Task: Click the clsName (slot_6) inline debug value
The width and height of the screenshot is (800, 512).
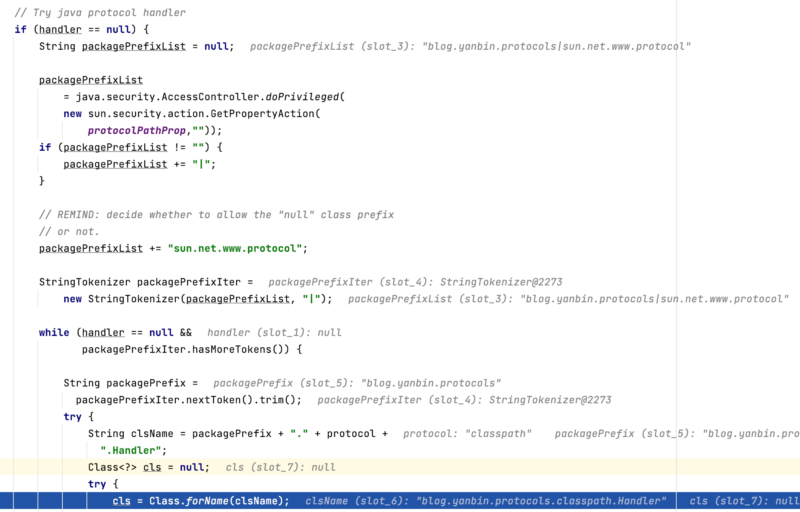Action: pos(485,501)
